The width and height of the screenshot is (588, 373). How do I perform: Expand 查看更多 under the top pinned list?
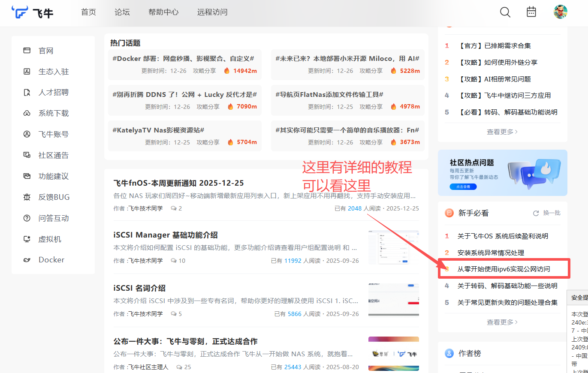tap(502, 132)
